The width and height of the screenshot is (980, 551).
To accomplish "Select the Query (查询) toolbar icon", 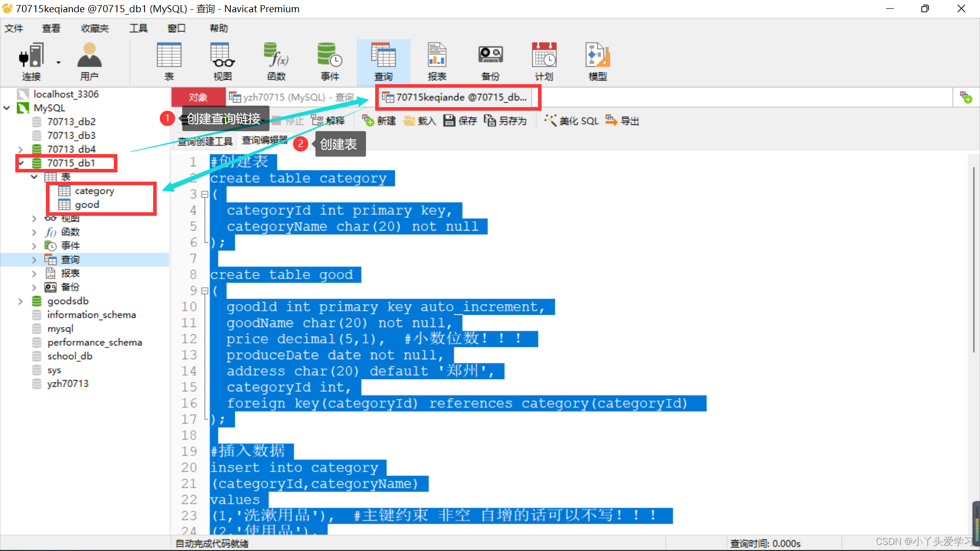I will pos(383,62).
